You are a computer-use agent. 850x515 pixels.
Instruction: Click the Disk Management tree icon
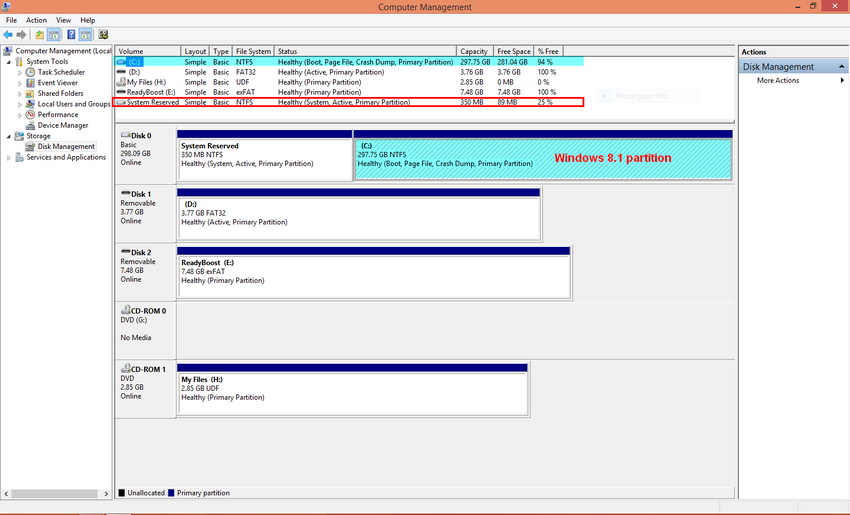point(30,146)
